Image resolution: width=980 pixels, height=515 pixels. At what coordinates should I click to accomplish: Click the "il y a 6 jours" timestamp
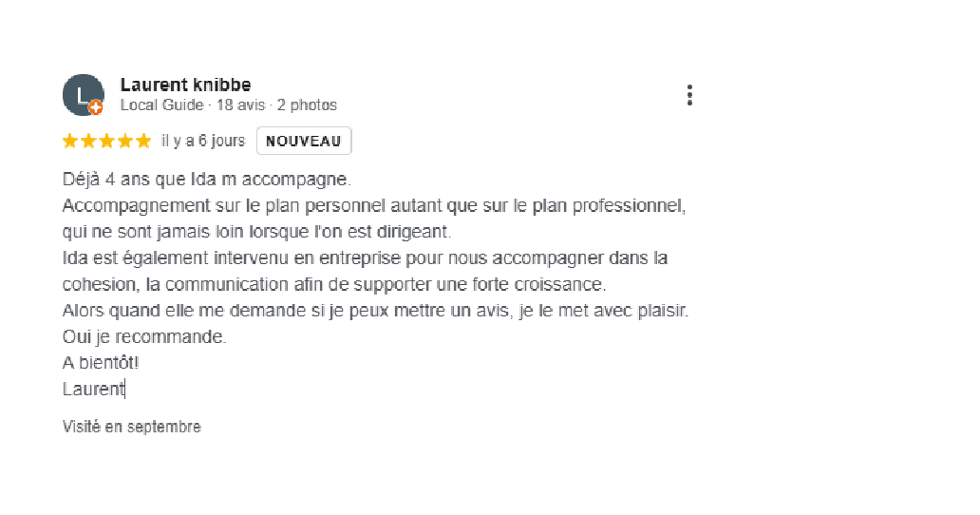[x=203, y=141]
